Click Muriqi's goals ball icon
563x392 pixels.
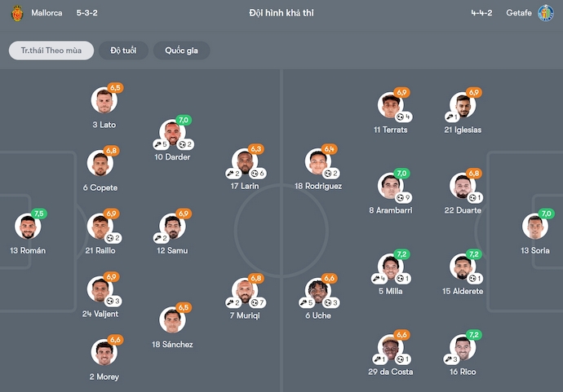tap(255, 302)
